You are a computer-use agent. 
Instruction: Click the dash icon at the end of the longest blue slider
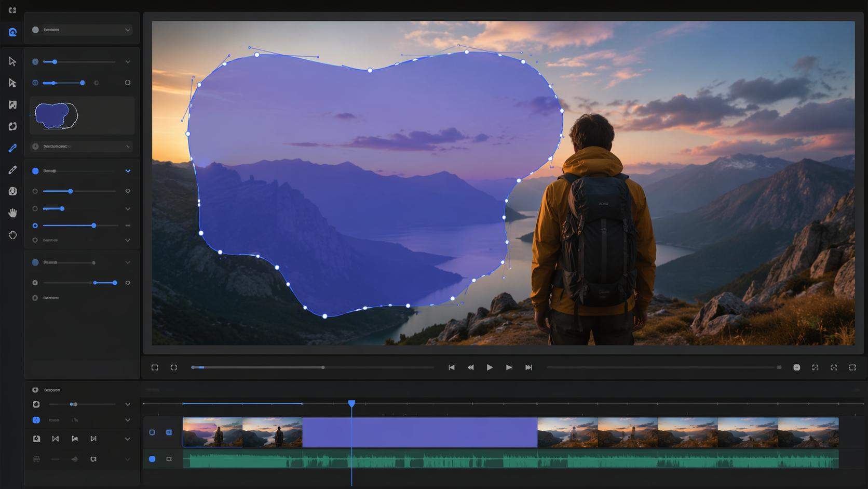point(128,226)
